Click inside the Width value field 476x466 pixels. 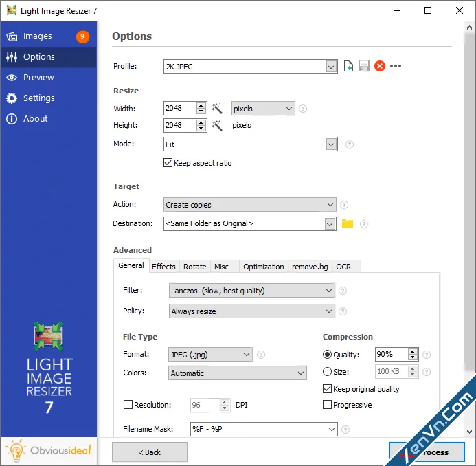click(180, 109)
